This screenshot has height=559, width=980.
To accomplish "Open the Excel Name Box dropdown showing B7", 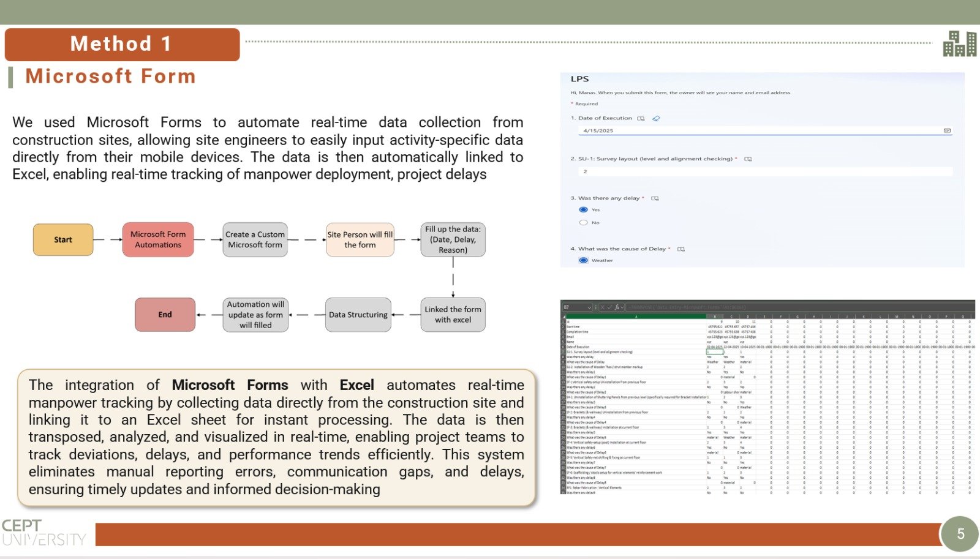I will click(x=589, y=307).
